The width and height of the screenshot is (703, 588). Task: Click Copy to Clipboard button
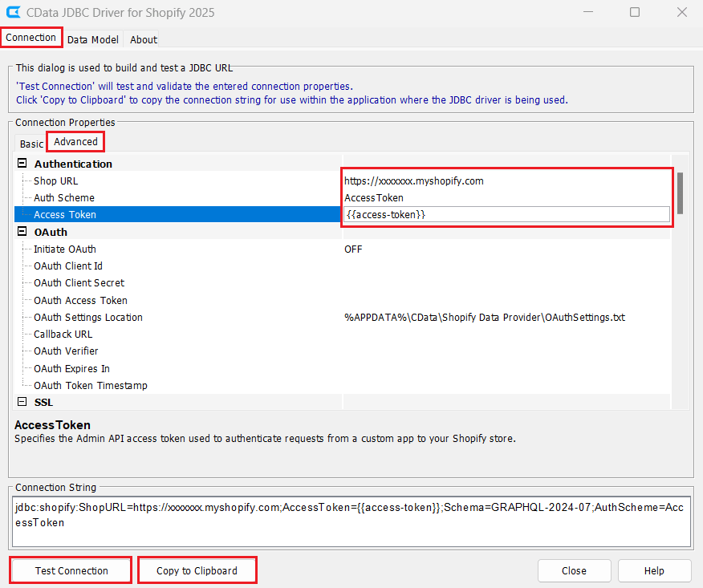197,570
